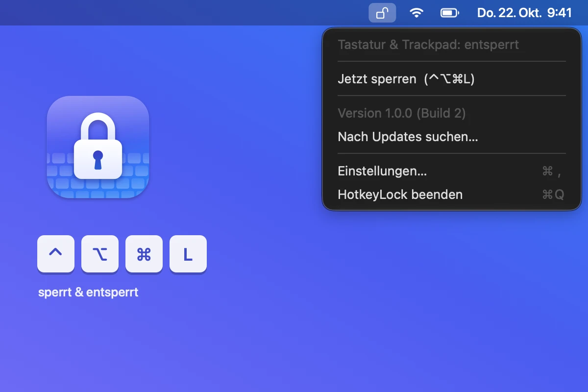
Task: Click the Control (^) keycap
Action: point(56,254)
